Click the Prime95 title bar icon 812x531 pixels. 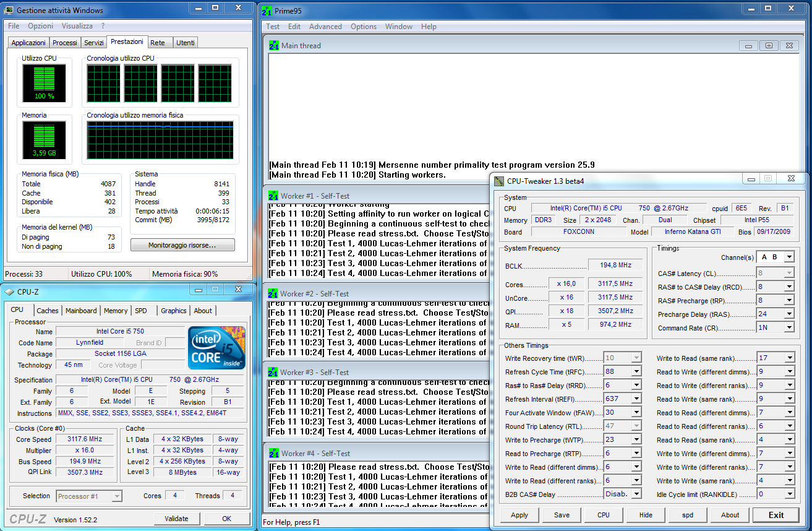267,11
